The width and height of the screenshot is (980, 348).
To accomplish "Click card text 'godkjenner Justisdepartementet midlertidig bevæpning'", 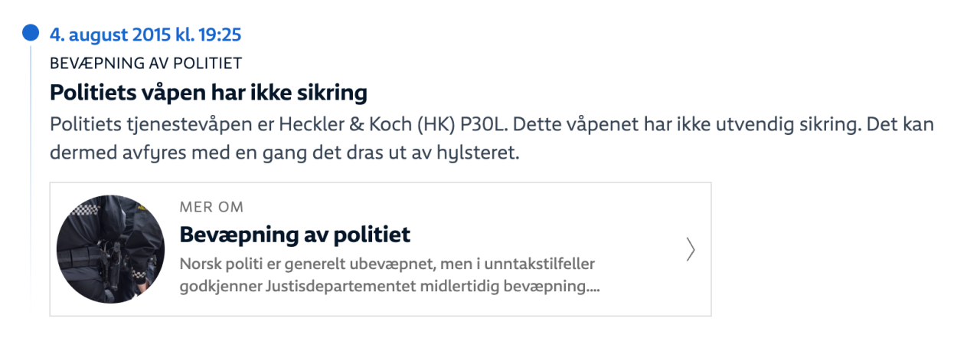I will point(387,287).
